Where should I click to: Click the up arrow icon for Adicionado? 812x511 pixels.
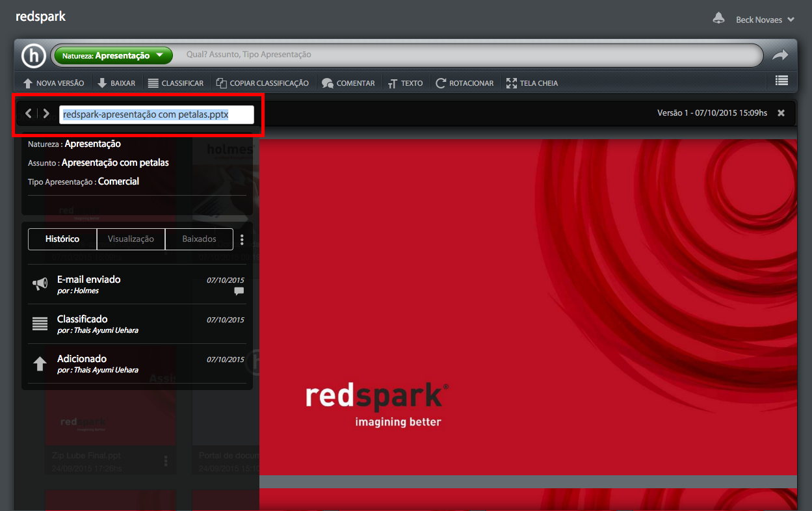tap(40, 363)
